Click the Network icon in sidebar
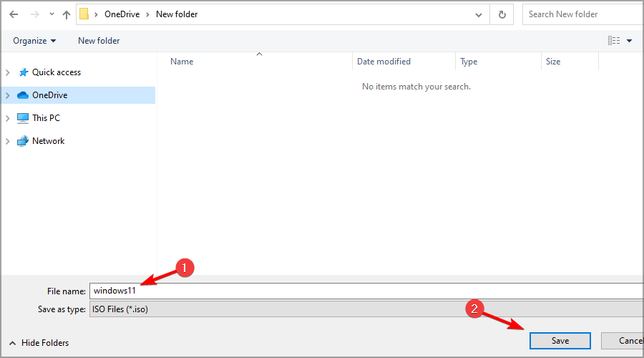The width and height of the screenshot is (644, 358). coord(23,141)
